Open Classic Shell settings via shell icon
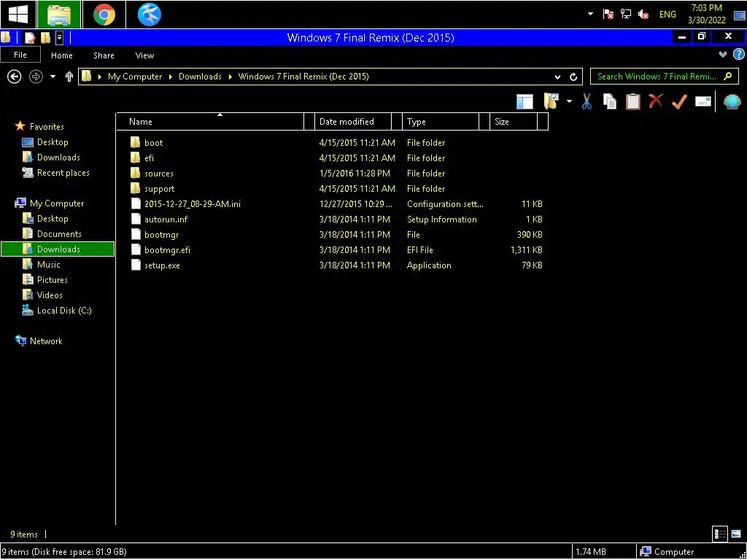The height and width of the screenshot is (560, 747). click(732, 101)
